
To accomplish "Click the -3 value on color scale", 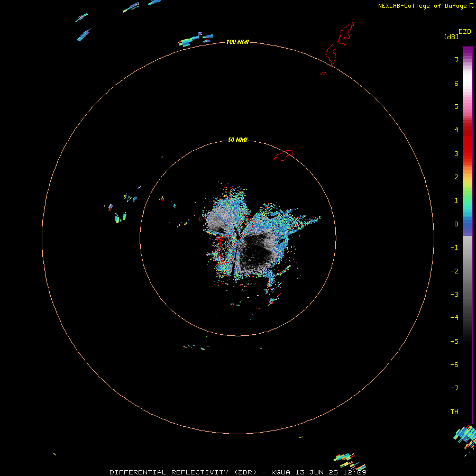I will coord(454,295).
